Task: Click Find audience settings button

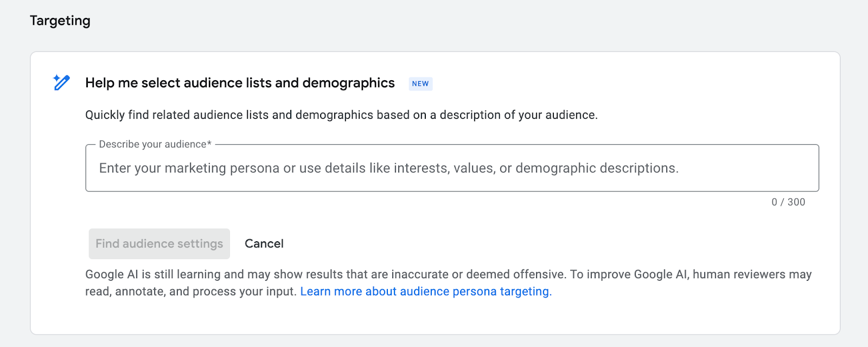Action: click(159, 243)
